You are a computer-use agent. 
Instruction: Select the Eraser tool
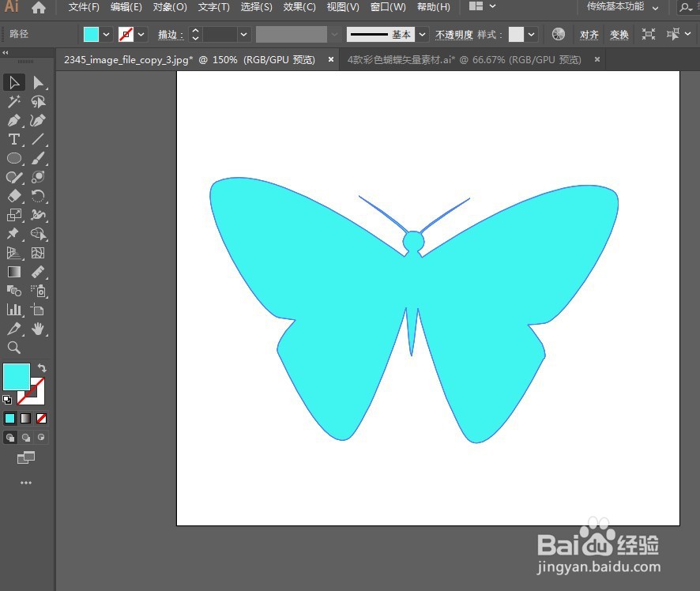[14, 196]
